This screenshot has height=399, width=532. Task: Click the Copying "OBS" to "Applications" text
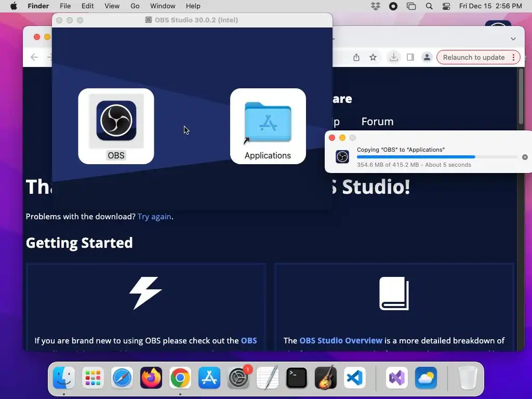pos(401,150)
